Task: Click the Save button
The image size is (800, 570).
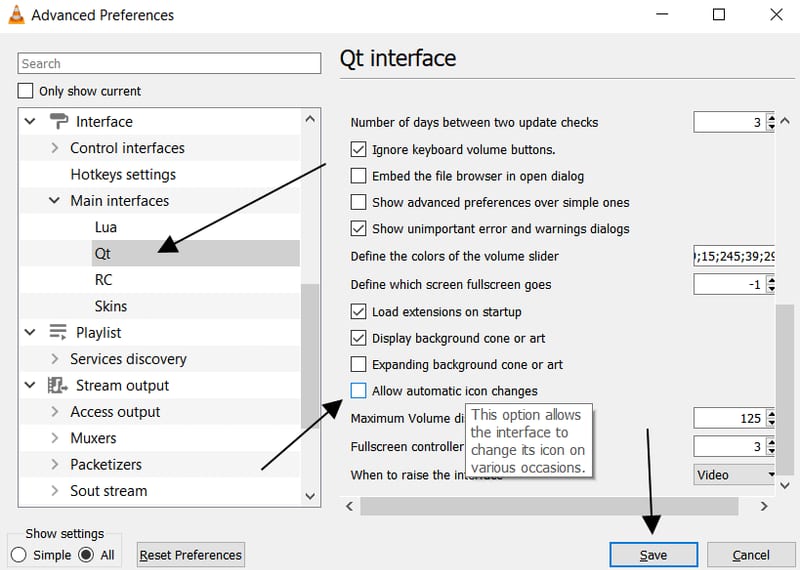Action: [x=654, y=555]
